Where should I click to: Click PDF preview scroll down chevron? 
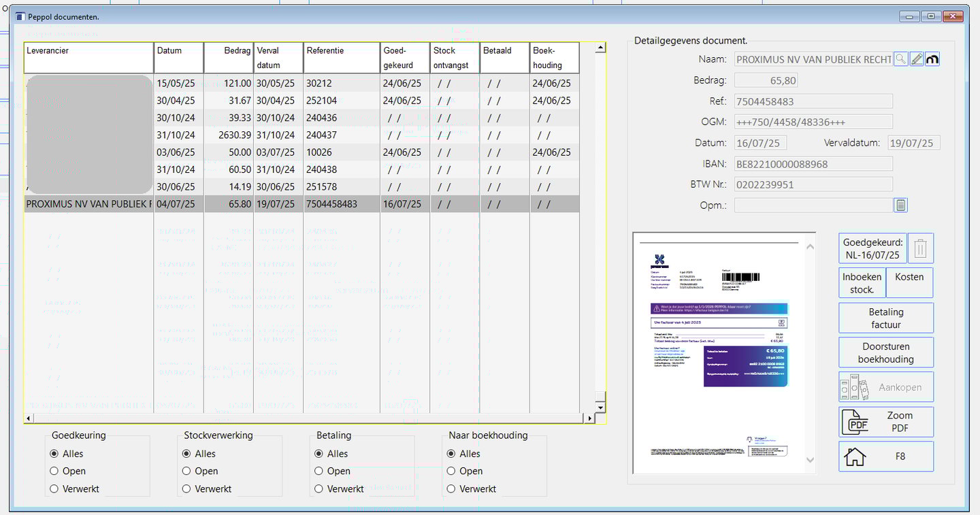pyautogui.click(x=810, y=461)
